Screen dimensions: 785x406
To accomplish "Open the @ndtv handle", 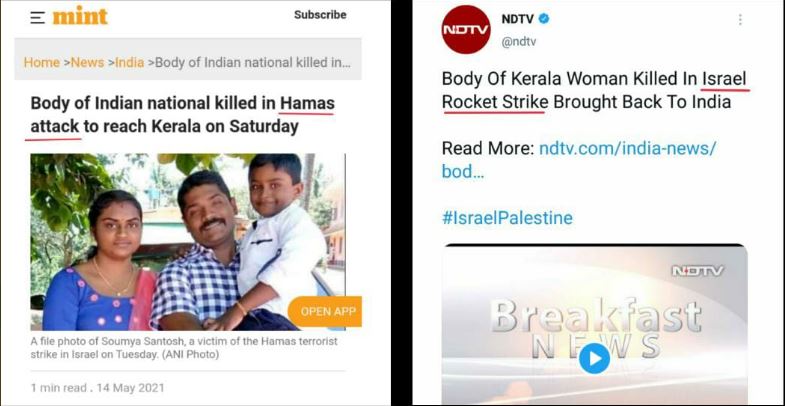I will tap(519, 42).
